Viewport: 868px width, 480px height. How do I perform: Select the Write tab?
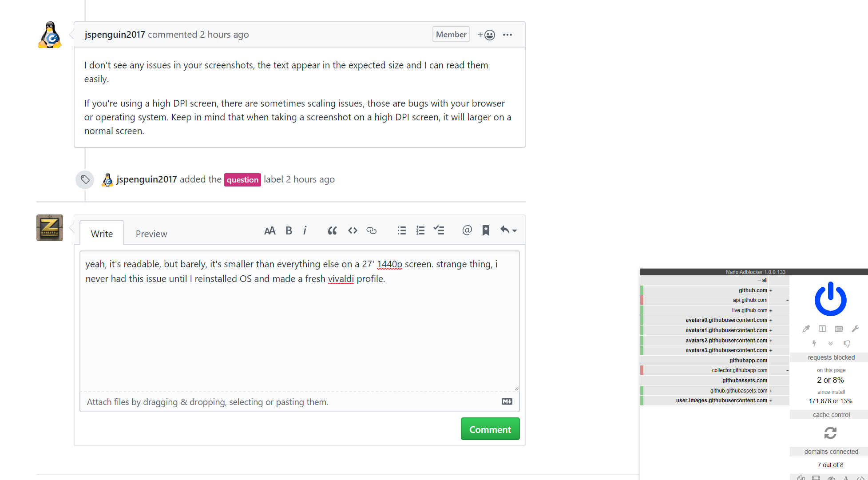click(102, 234)
